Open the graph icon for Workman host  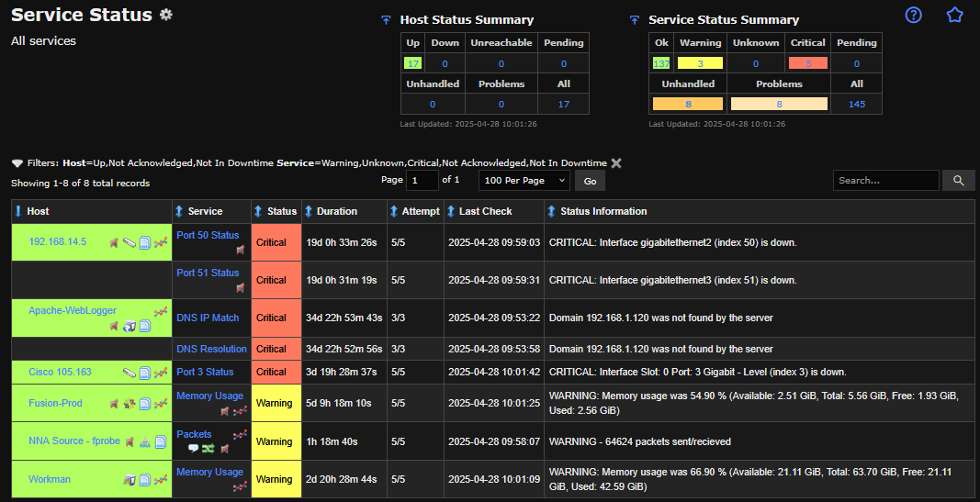[161, 479]
